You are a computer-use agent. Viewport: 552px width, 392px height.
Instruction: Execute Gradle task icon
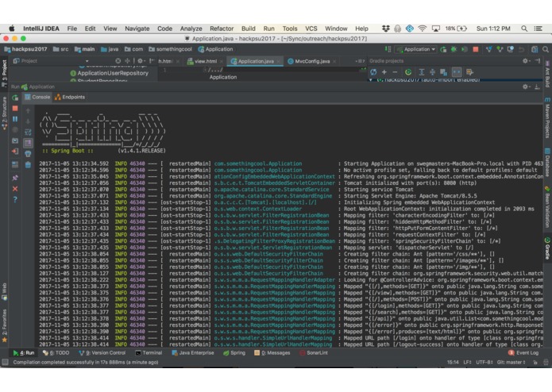tap(408, 72)
